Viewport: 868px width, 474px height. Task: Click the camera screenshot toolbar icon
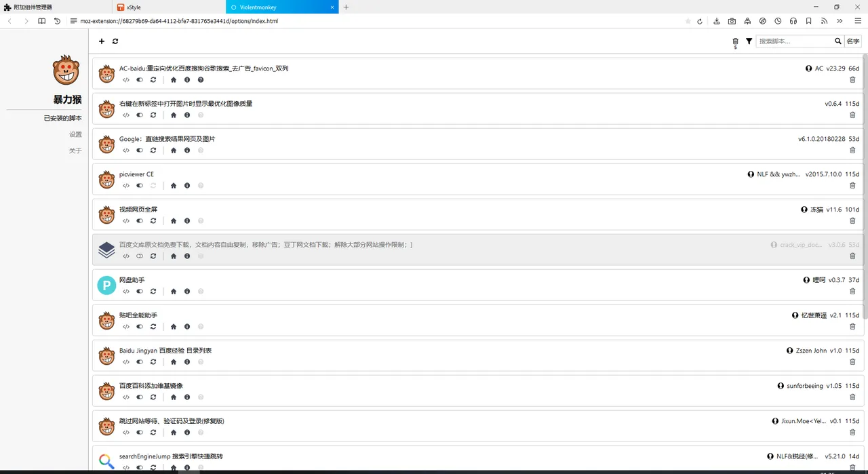pyautogui.click(x=732, y=21)
